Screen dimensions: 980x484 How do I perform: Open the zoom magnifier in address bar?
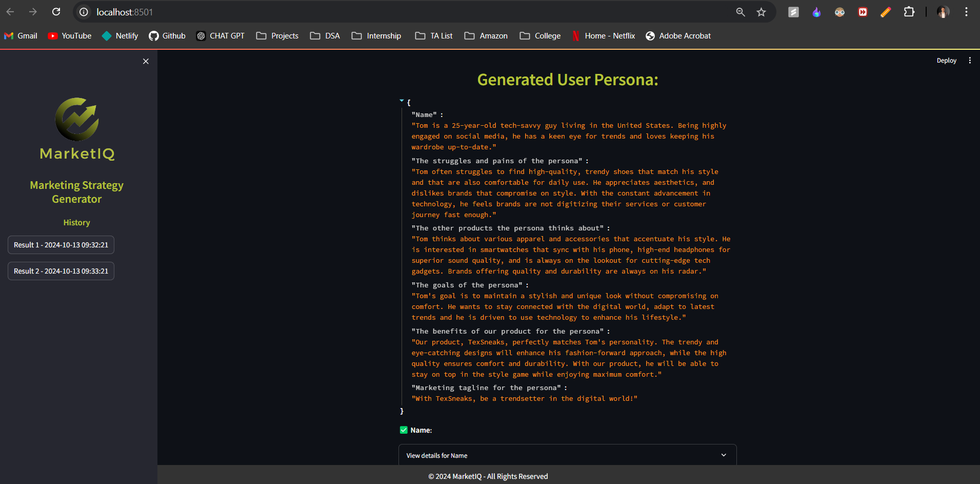[x=740, y=12]
